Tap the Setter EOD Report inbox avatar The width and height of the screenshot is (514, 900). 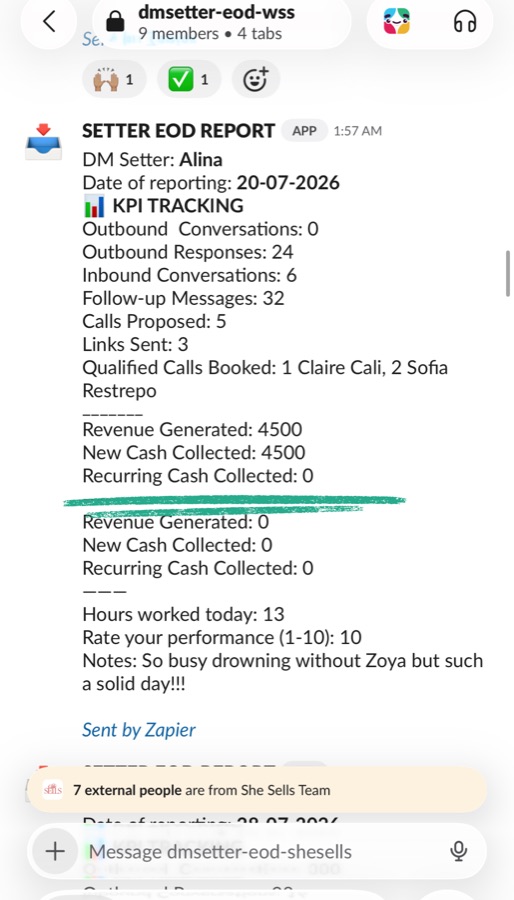tap(44, 142)
